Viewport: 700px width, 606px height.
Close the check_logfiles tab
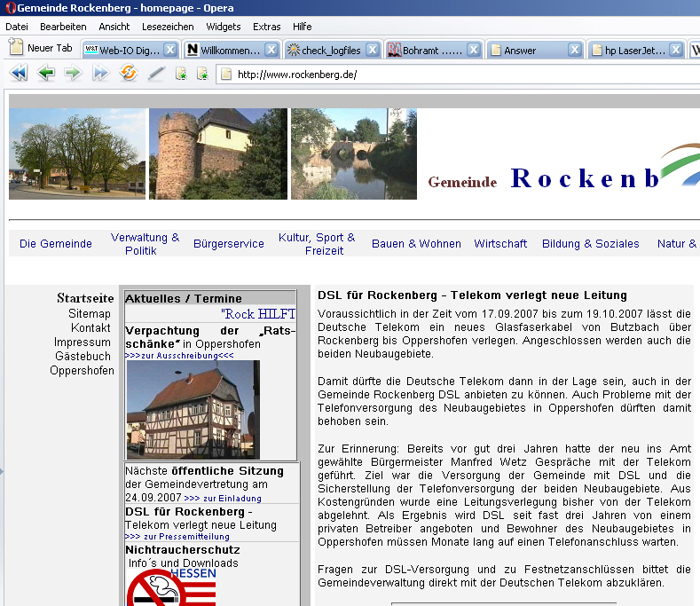coord(373,51)
